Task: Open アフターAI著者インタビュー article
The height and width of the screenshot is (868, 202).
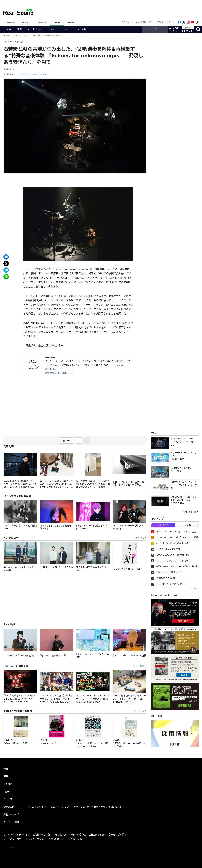Action: tap(129, 556)
